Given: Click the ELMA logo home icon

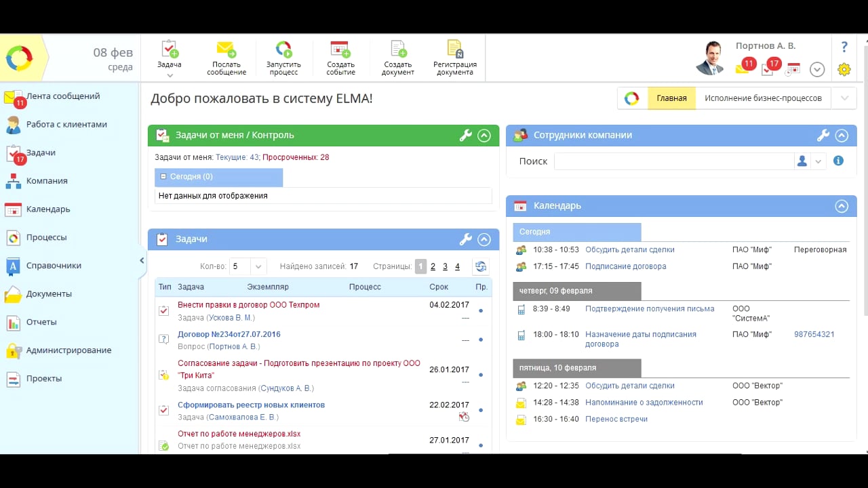Looking at the screenshot, I should (x=20, y=58).
